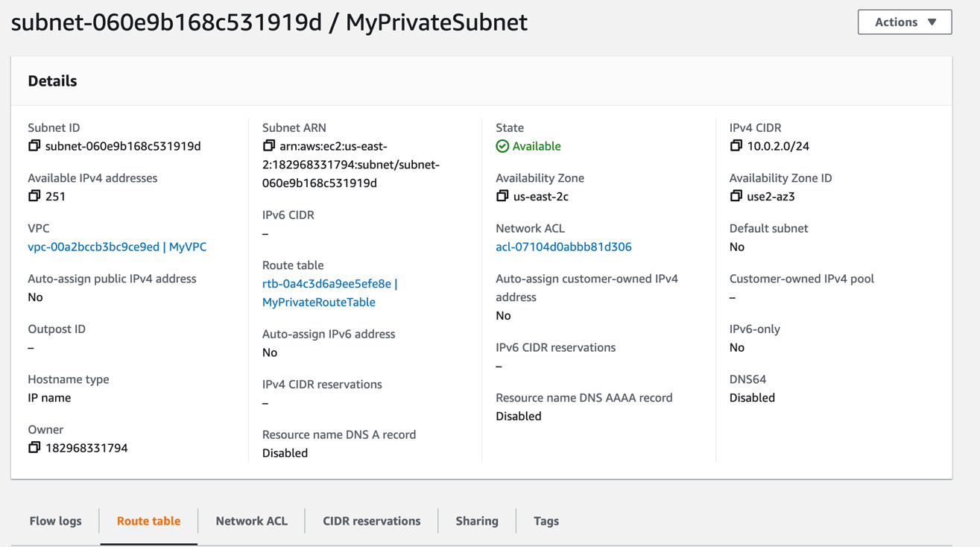Click the DNS64 Disabled value
Image resolution: width=980 pixels, height=547 pixels.
click(752, 398)
